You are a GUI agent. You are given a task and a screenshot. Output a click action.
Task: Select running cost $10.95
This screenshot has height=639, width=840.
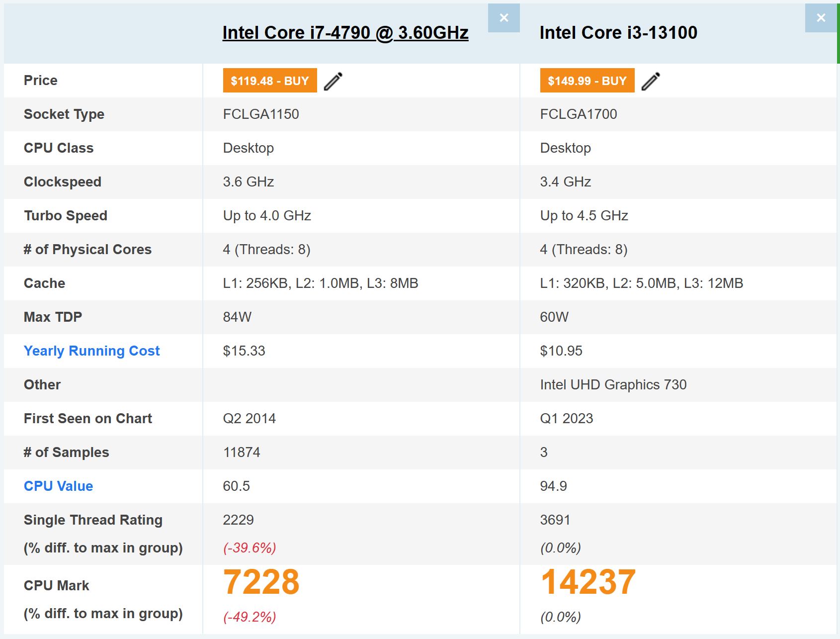tap(561, 351)
